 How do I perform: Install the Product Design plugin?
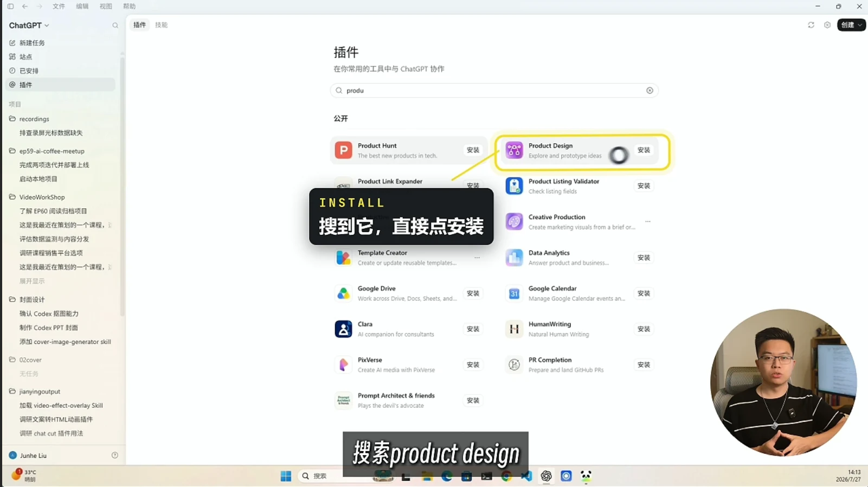click(x=644, y=150)
